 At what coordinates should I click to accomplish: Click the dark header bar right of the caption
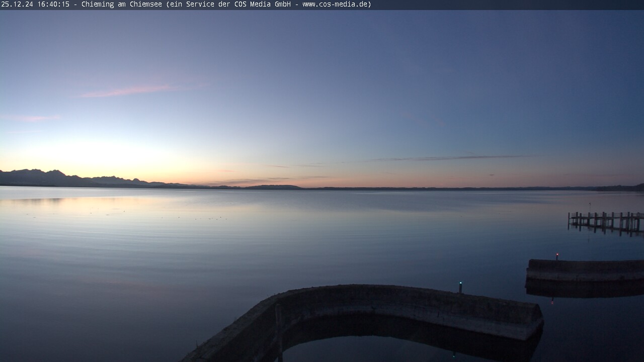(x=503, y=5)
